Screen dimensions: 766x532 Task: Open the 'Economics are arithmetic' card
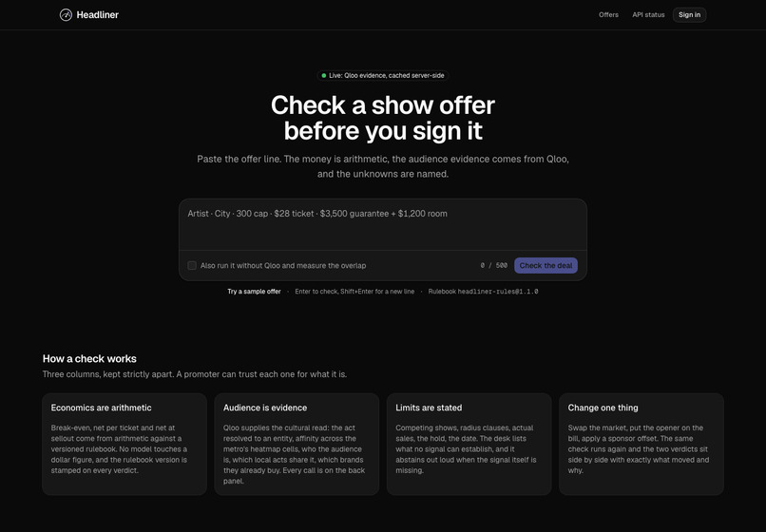[x=124, y=444]
